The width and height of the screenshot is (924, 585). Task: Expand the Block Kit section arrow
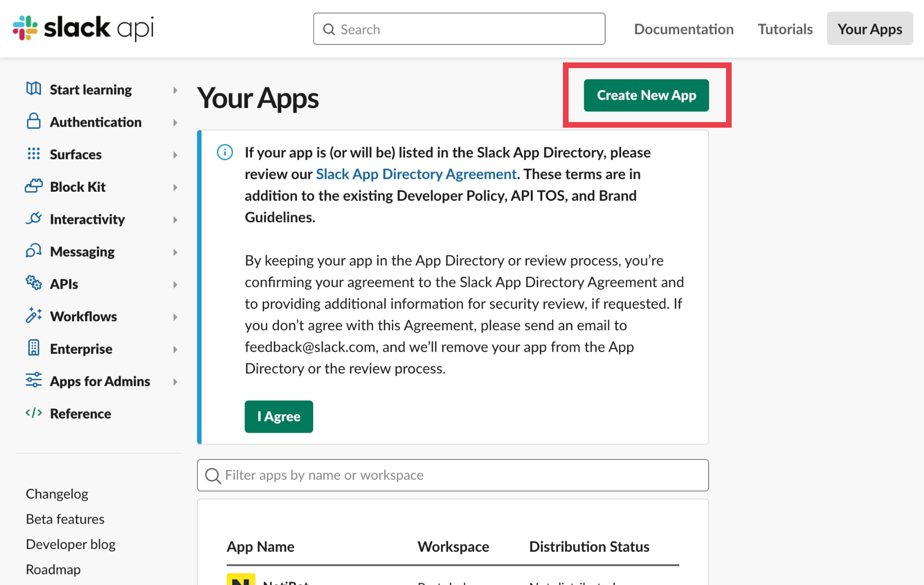point(175,187)
